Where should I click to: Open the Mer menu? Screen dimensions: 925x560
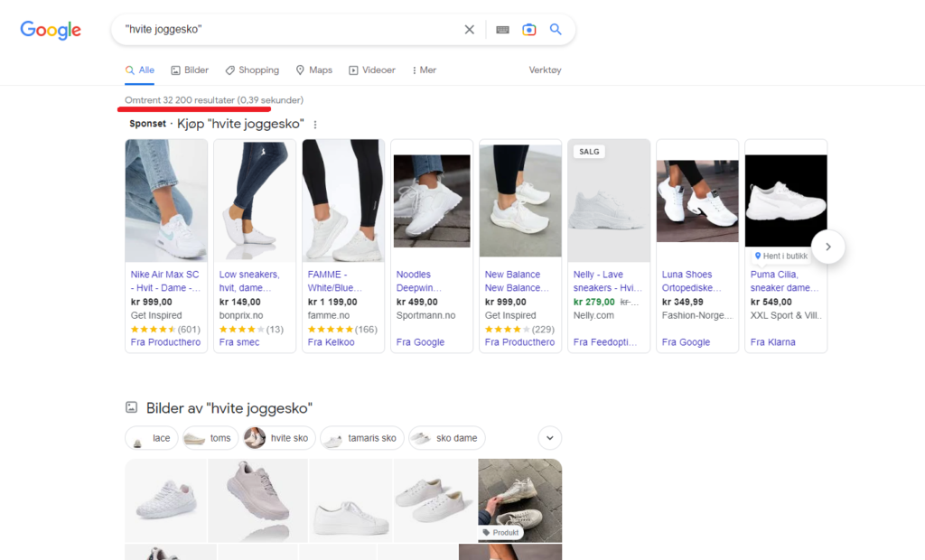[425, 70]
